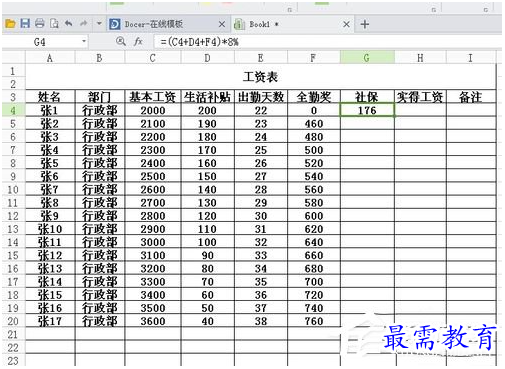The image size is (505, 369).
Task: Click attendance bonus cell 0
Action: 313,110
